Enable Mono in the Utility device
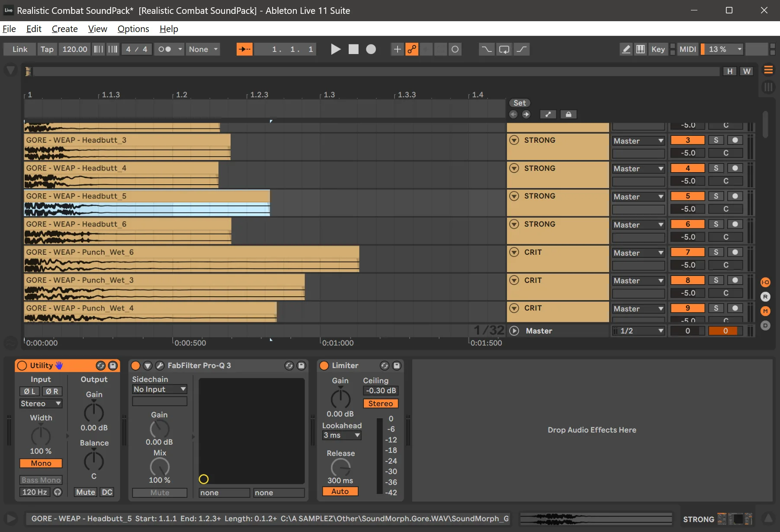Image resolution: width=780 pixels, height=532 pixels. coord(41,463)
